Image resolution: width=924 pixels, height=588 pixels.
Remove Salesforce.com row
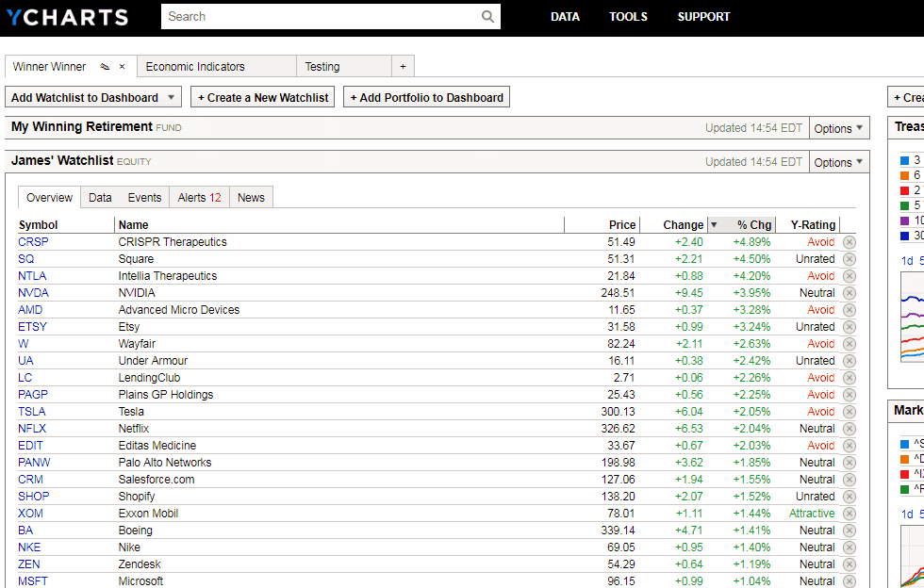coord(850,480)
